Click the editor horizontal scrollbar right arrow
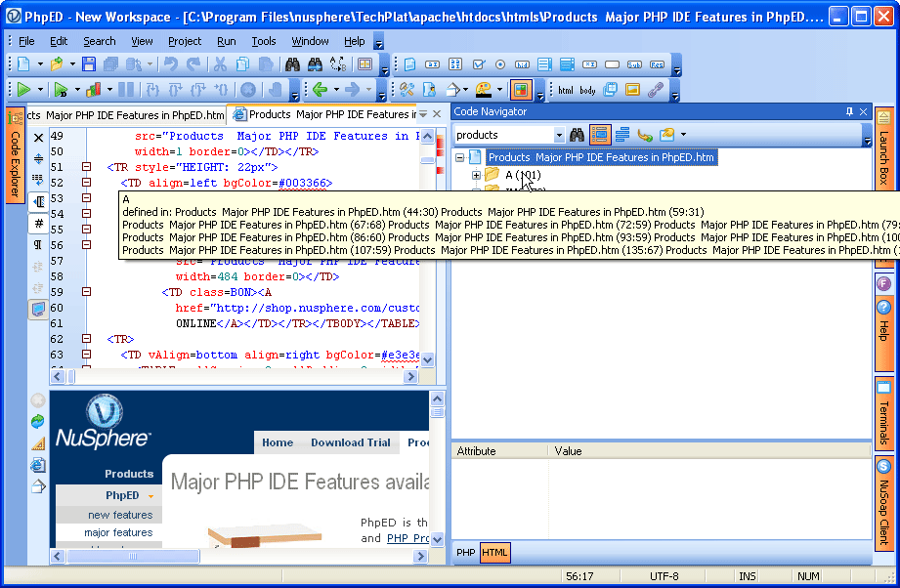The image size is (900, 588). pos(409,377)
